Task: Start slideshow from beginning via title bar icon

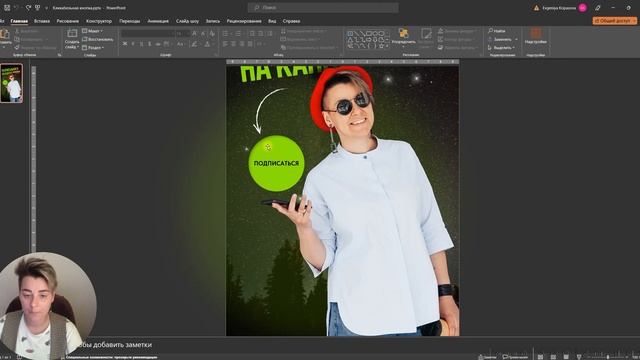Action: [38, 8]
